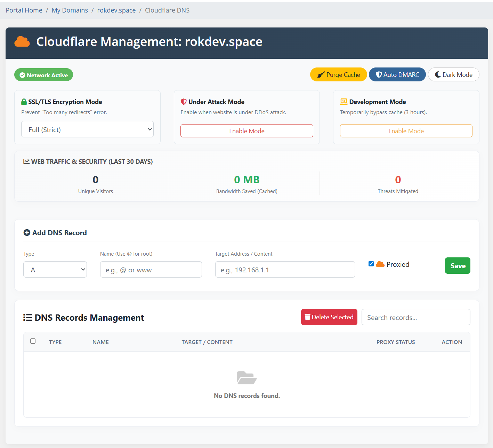
Task: Click the NAME column header
Action: [100, 342]
